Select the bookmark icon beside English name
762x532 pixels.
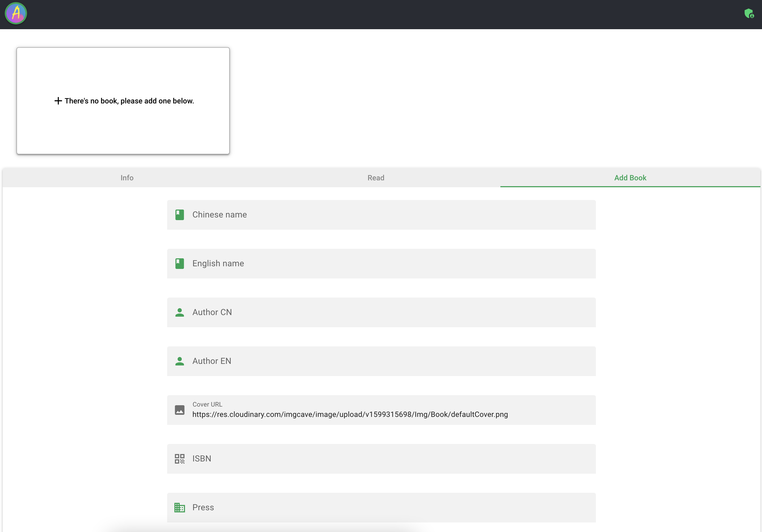[x=180, y=263]
